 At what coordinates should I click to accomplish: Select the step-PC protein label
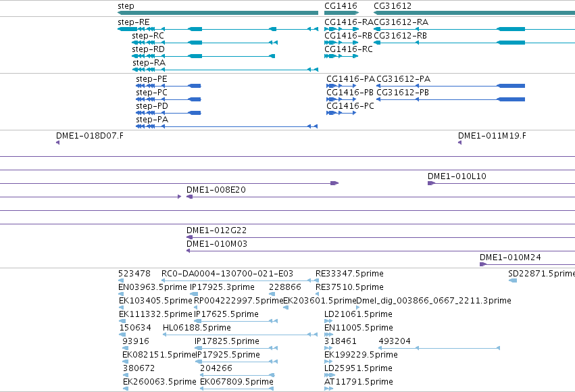[x=151, y=93]
